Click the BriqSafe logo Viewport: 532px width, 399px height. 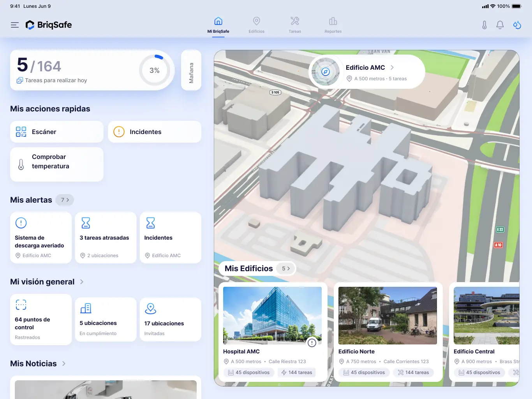[49, 25]
